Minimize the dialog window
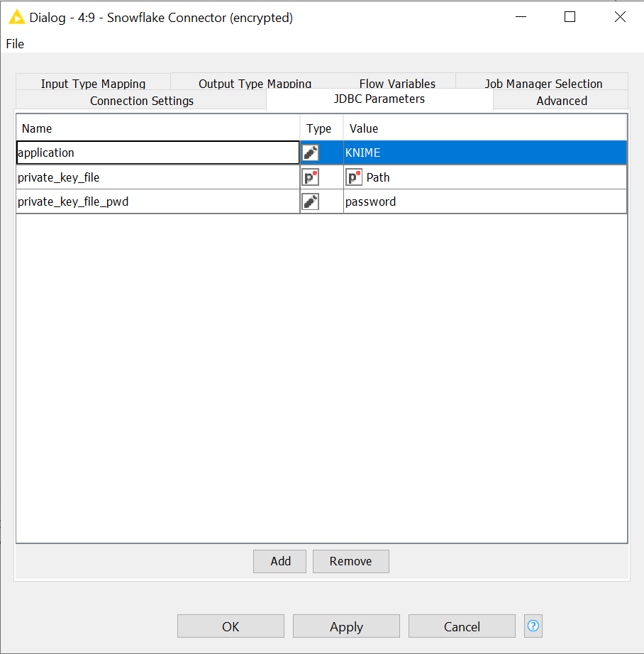The height and width of the screenshot is (654, 644). click(521, 17)
